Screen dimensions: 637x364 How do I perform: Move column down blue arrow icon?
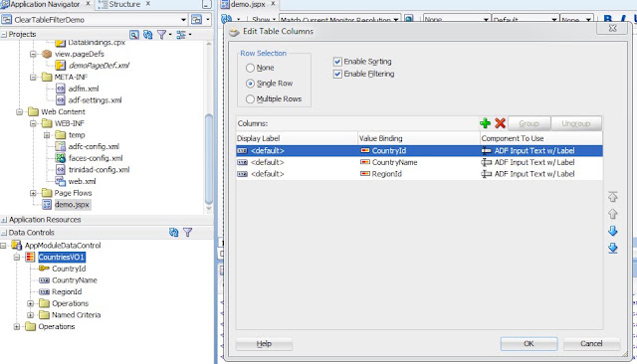tap(613, 231)
